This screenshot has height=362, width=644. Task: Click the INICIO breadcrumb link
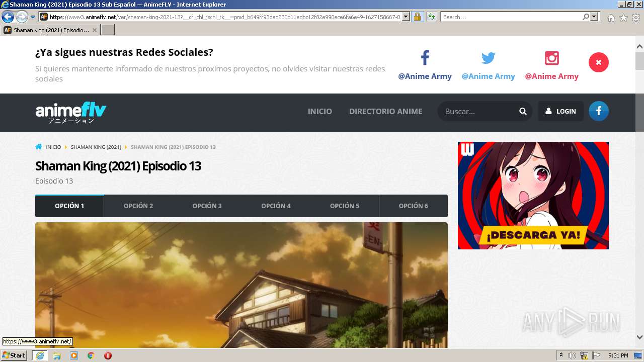click(x=53, y=147)
